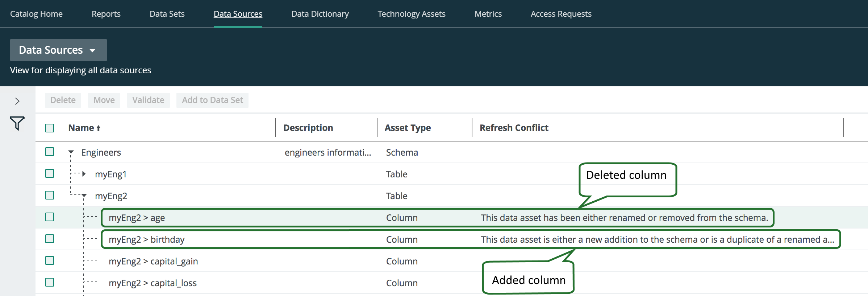Collapse the Engineers schema tree node
868x296 pixels.
click(x=71, y=152)
